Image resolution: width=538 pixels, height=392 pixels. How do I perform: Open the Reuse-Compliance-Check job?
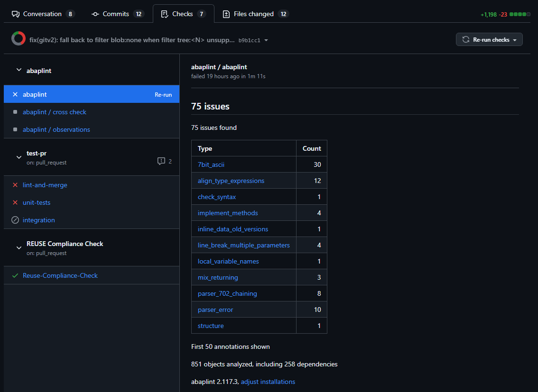[x=60, y=275]
